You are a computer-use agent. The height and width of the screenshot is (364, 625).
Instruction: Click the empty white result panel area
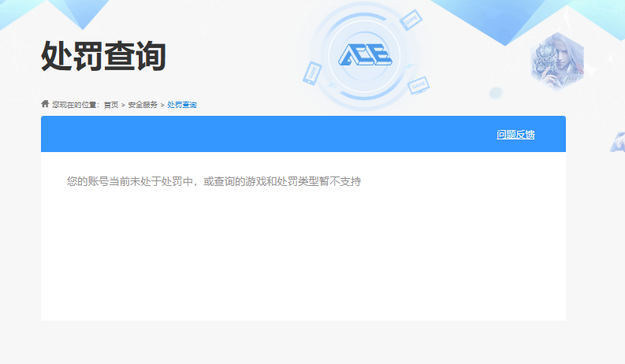303,260
